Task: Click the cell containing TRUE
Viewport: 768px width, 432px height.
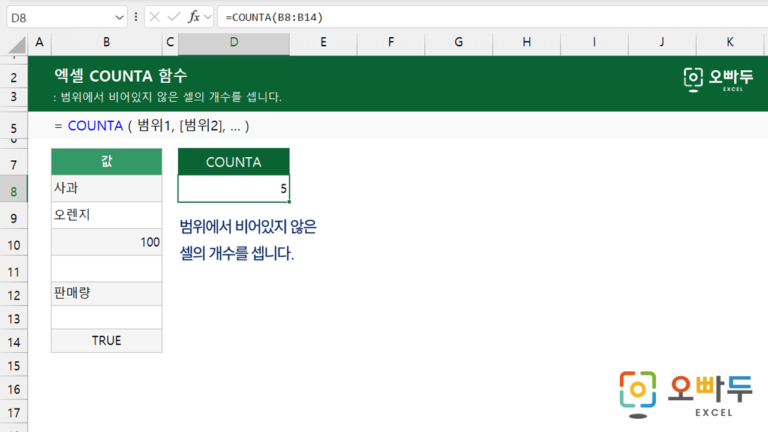Action: [x=106, y=341]
